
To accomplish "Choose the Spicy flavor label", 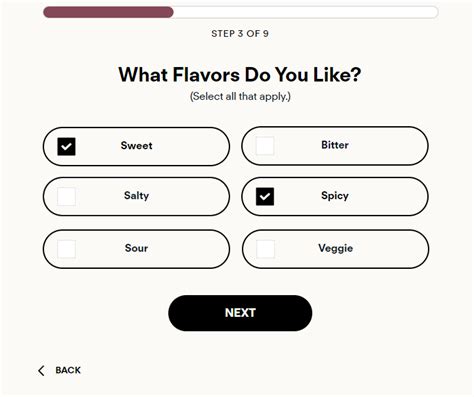I will (335, 196).
